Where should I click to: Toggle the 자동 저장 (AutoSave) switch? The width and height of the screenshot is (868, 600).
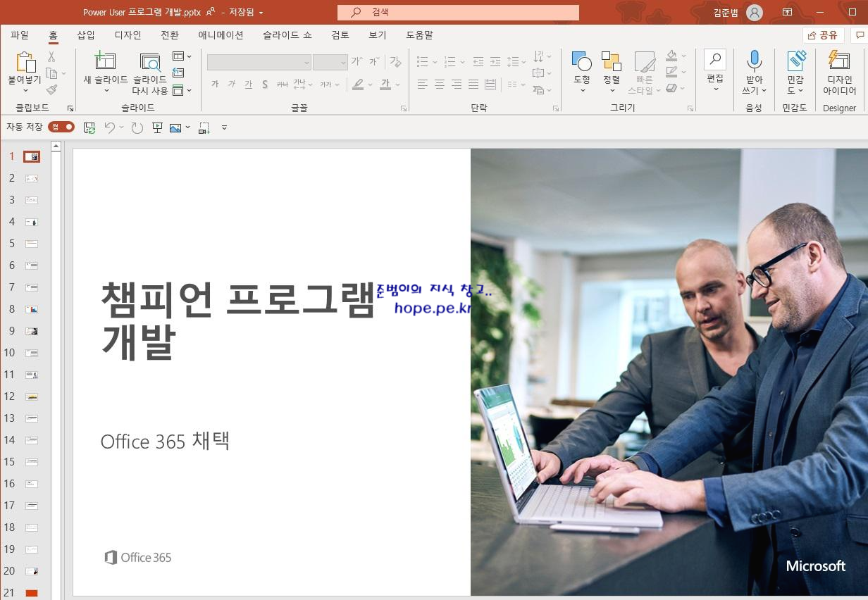[x=61, y=127]
